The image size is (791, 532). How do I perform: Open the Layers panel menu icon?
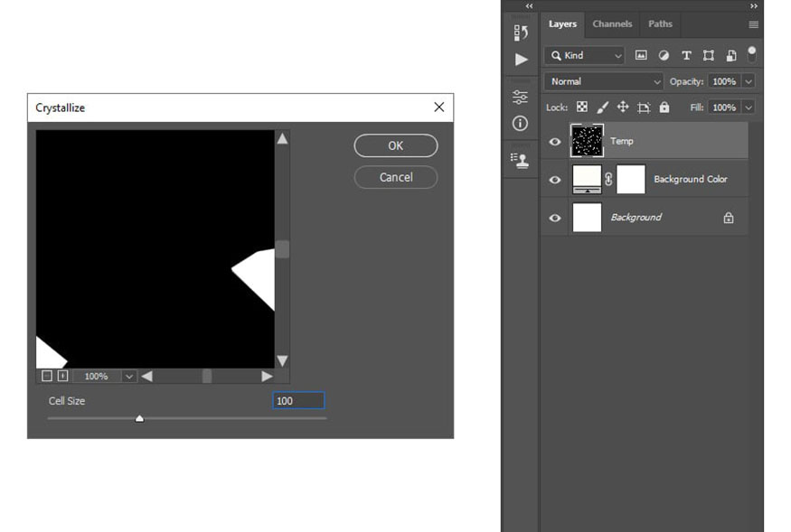click(x=754, y=24)
